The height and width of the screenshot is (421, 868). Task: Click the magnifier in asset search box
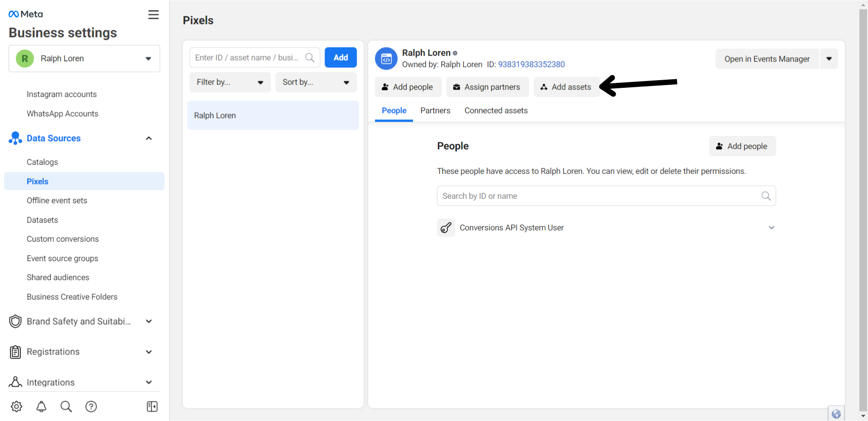pos(310,57)
